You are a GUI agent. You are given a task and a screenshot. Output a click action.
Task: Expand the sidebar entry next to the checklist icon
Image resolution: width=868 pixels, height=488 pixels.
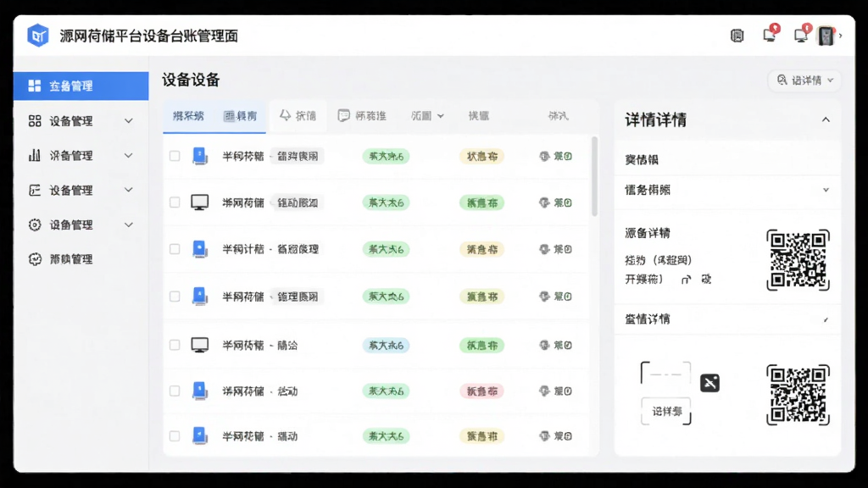click(x=129, y=190)
